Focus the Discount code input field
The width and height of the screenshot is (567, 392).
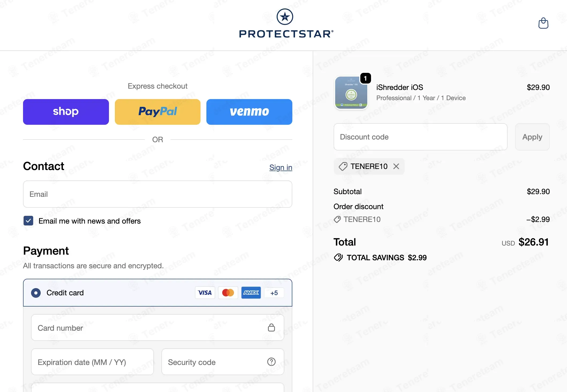(x=421, y=137)
